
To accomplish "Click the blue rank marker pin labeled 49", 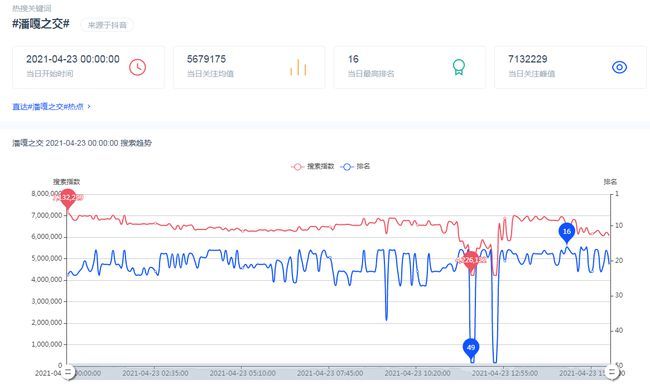I will pyautogui.click(x=471, y=348).
